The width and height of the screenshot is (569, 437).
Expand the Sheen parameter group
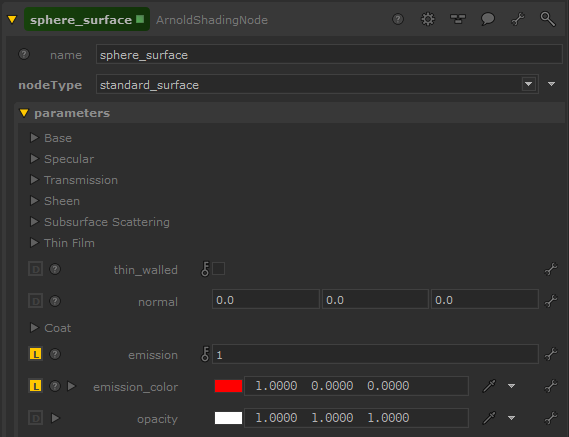[x=34, y=201]
